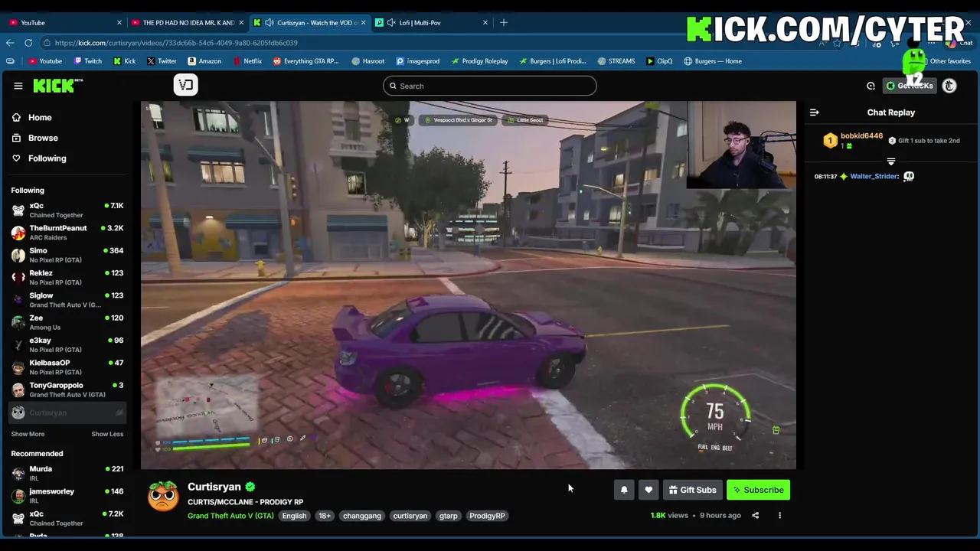This screenshot has height=551, width=980.
Task: Select the Reklez channel row
Action: click(x=67, y=277)
